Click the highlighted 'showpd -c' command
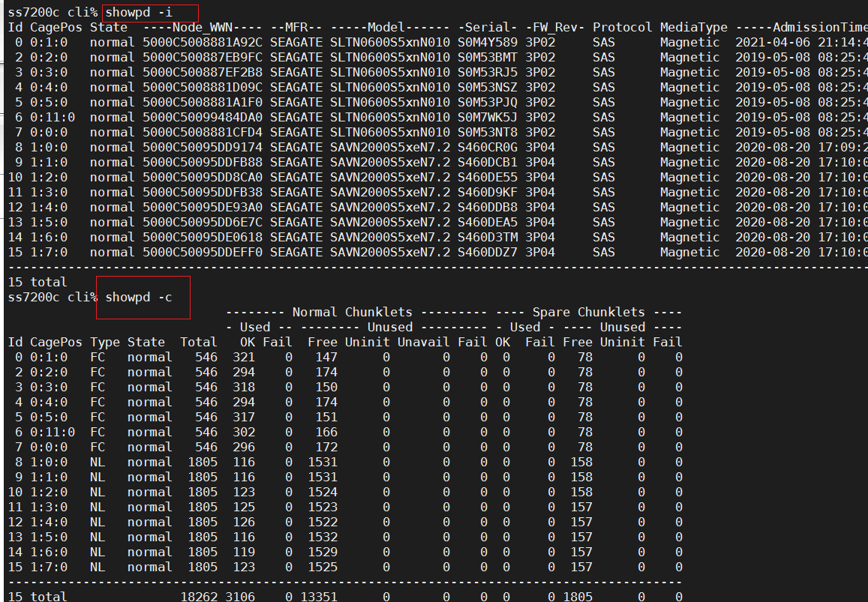 139,298
